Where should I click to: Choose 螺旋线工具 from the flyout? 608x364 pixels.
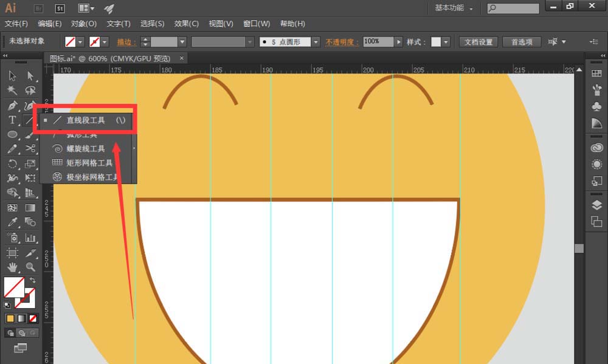tap(86, 149)
